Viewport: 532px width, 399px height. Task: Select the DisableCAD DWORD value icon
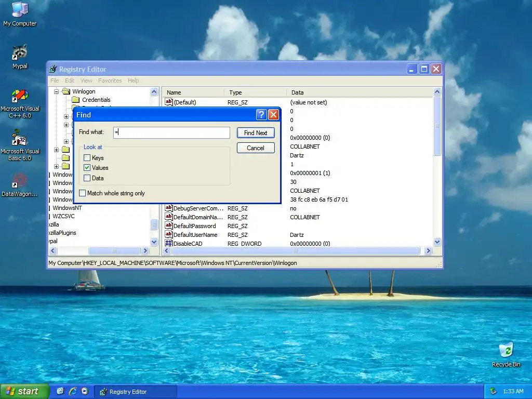click(169, 243)
